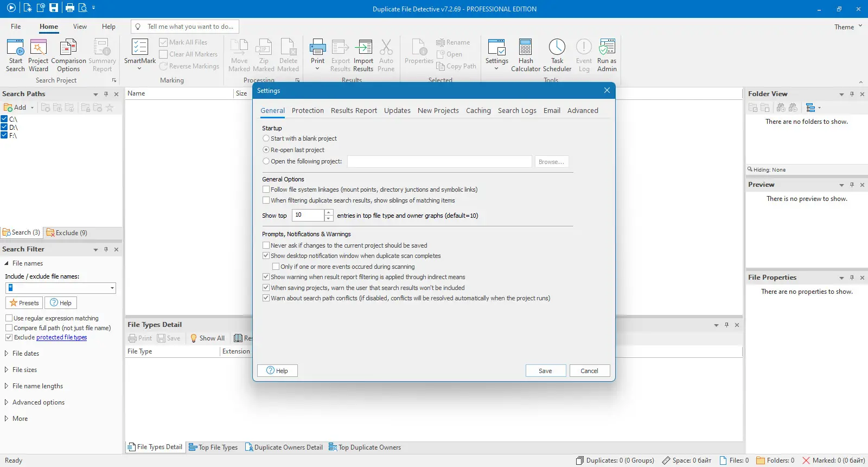The width and height of the screenshot is (868, 467).
Task: Click Show All in File Types Detail
Action: coord(207,338)
